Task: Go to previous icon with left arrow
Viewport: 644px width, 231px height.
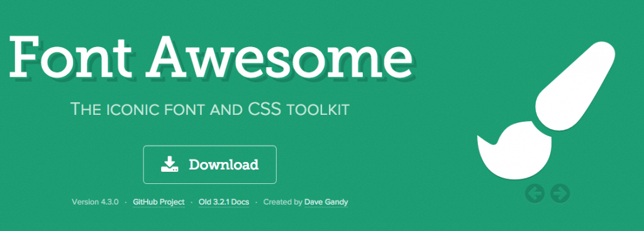Action: tap(535, 193)
